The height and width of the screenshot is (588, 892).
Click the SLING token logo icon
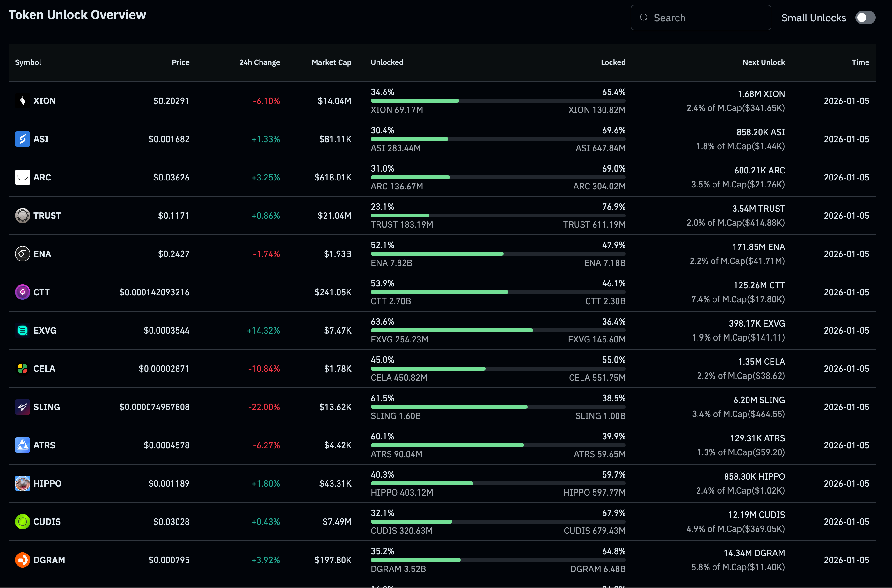(23, 407)
